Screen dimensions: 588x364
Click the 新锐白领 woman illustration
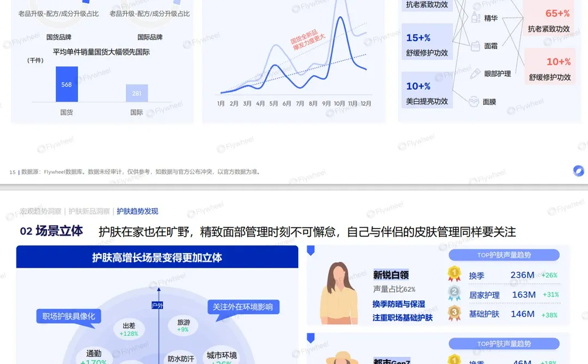(x=339, y=293)
